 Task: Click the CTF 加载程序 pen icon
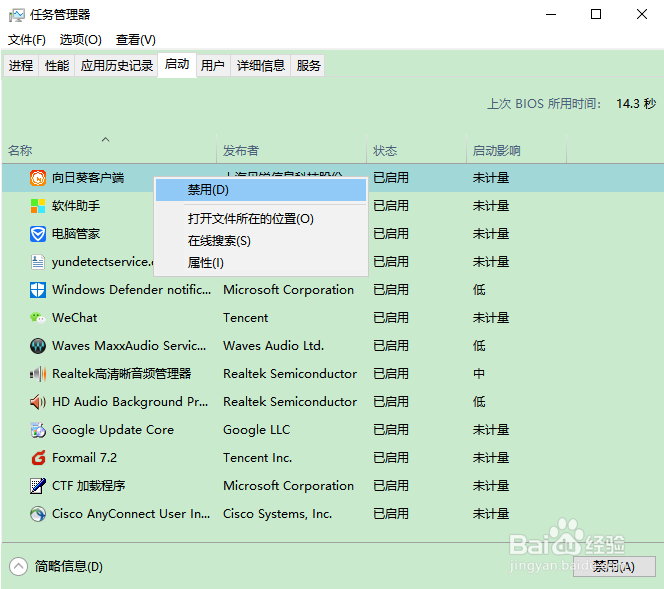pos(38,486)
